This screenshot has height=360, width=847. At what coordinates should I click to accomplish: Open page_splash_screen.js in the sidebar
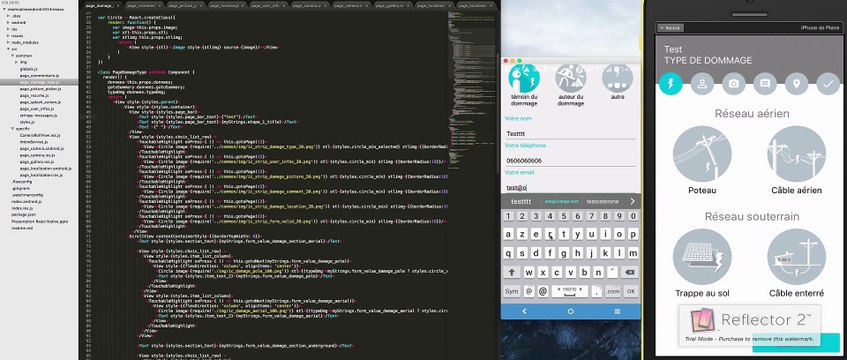coord(41,102)
